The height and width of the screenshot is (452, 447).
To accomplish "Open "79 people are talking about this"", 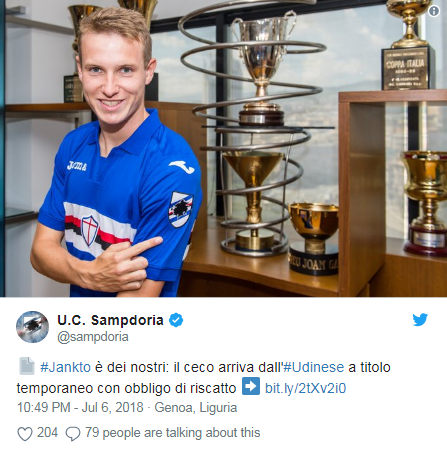I will click(172, 433).
